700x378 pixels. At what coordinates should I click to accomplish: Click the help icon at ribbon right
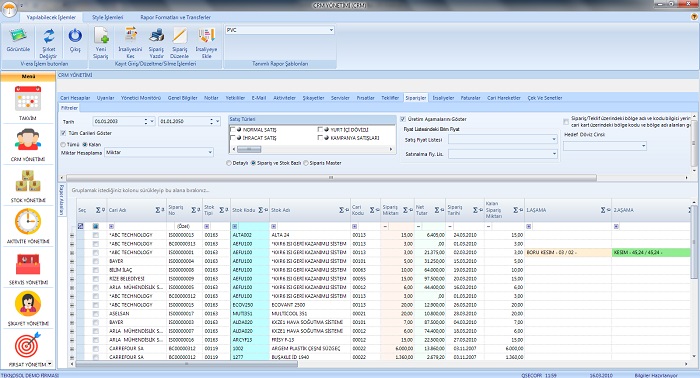[694, 17]
